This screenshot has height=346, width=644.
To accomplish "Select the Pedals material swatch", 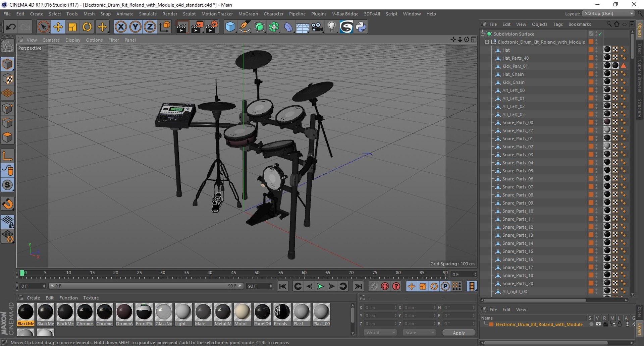I will click(282, 314).
